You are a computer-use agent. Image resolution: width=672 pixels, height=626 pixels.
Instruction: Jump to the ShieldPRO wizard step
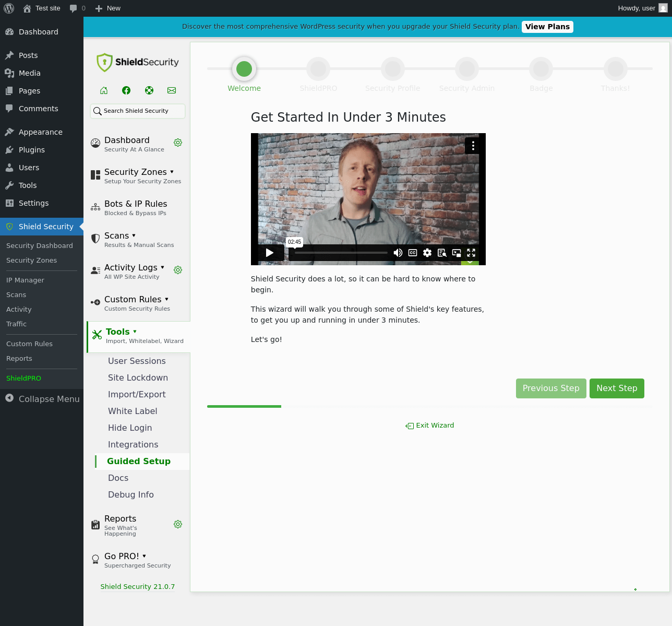click(x=318, y=68)
